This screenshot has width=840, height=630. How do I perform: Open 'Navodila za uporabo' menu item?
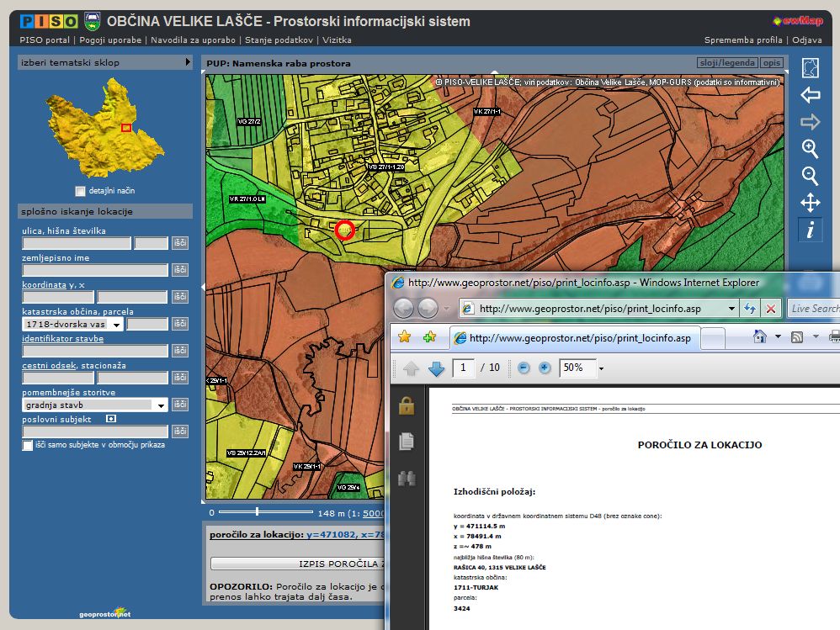pos(193,40)
